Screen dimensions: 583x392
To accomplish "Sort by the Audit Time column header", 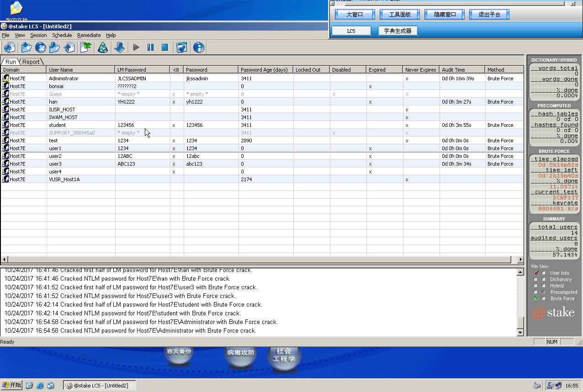I will 462,70.
